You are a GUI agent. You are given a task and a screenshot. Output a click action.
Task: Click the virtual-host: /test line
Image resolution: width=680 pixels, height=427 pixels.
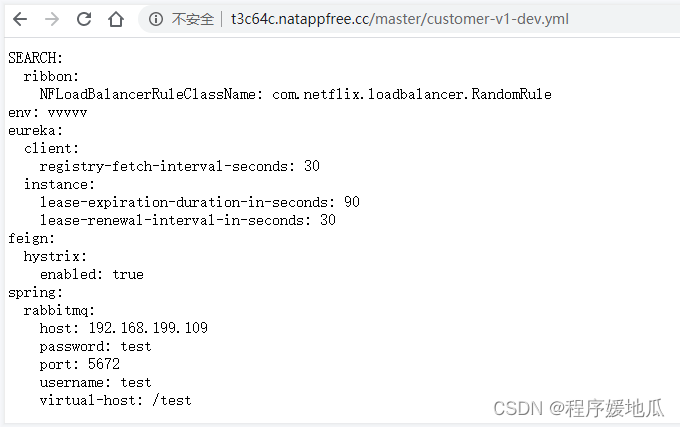[115, 400]
